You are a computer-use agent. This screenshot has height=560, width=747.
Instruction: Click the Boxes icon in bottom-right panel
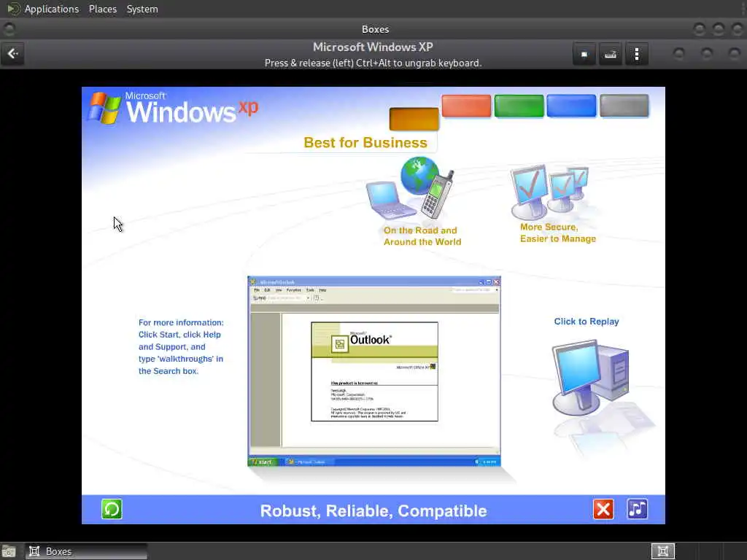pos(662,551)
